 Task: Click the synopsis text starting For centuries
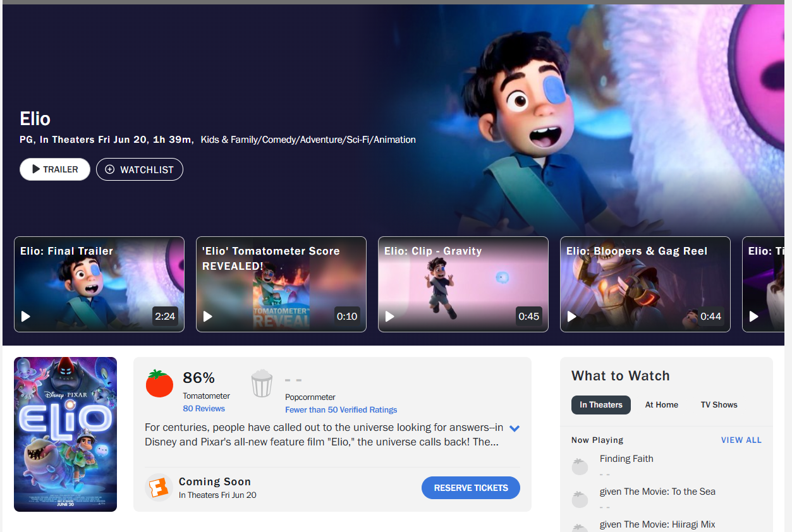[324, 435]
